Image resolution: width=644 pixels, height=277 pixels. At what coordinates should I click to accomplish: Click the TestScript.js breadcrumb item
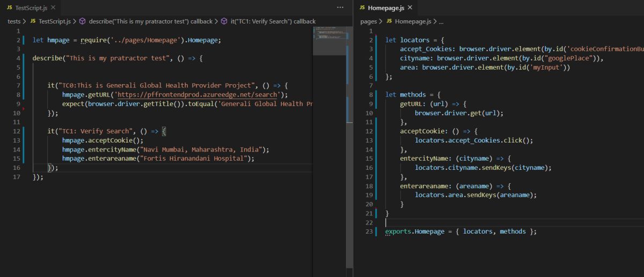pos(55,21)
